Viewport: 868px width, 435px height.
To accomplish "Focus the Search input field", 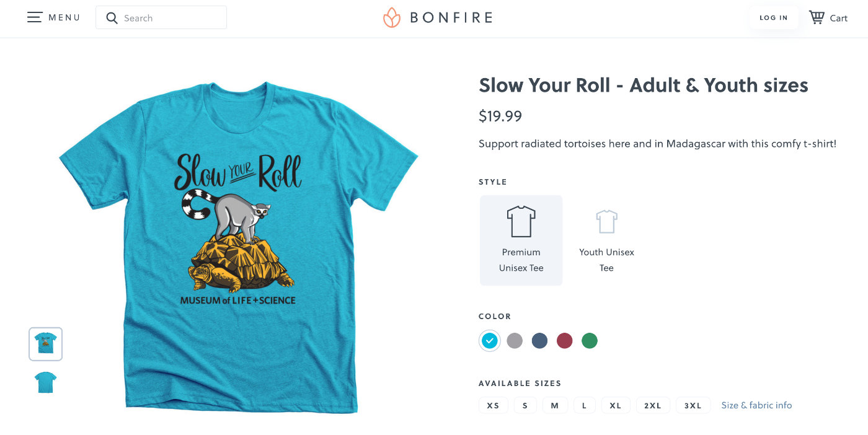I will (x=161, y=17).
